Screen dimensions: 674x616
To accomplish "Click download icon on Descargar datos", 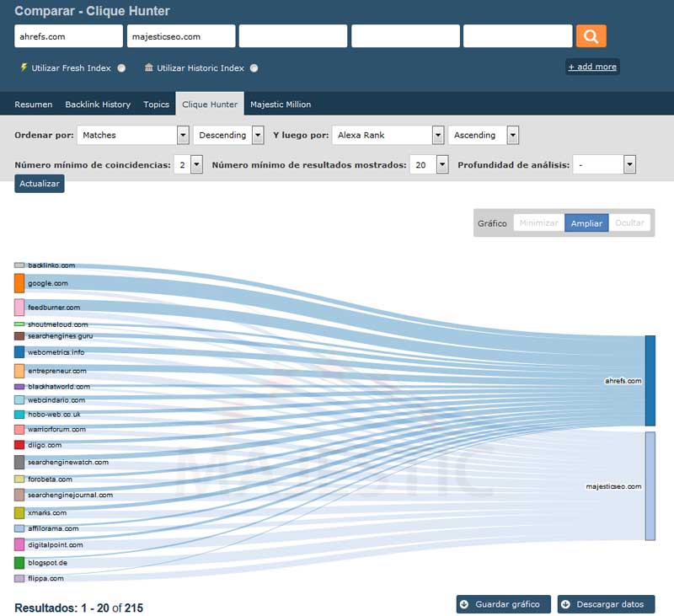I will [x=565, y=604].
